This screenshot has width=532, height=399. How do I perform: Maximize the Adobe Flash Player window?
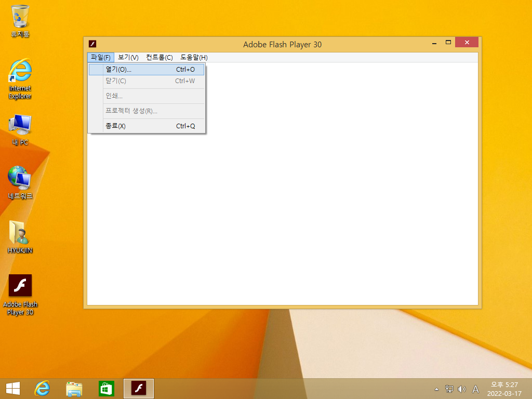pyautogui.click(x=448, y=43)
